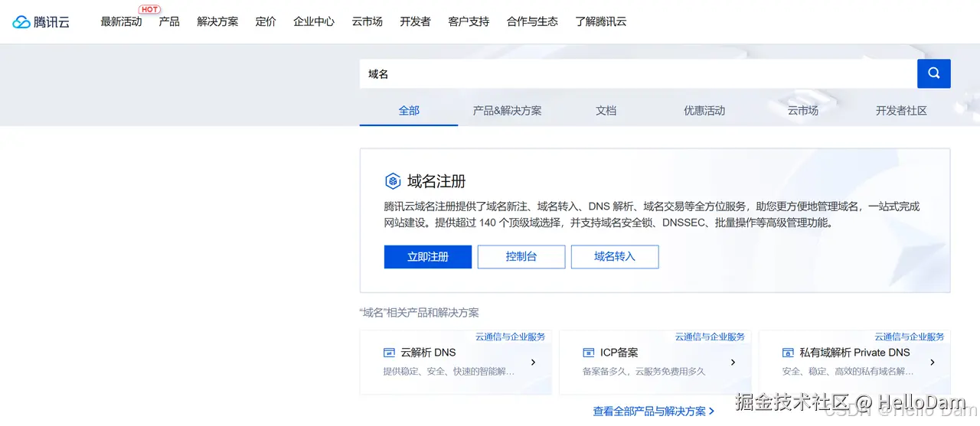Open the 合作与生态 menu

tap(532, 21)
